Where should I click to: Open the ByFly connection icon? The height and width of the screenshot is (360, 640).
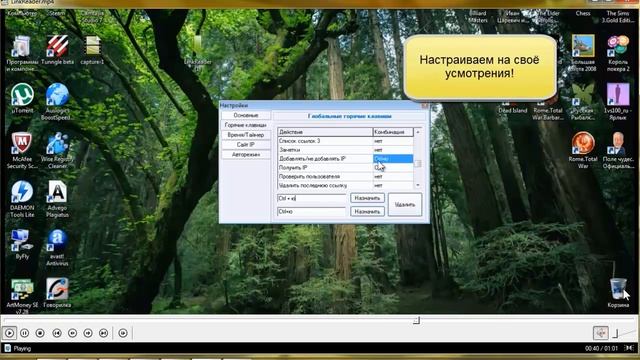(22, 244)
